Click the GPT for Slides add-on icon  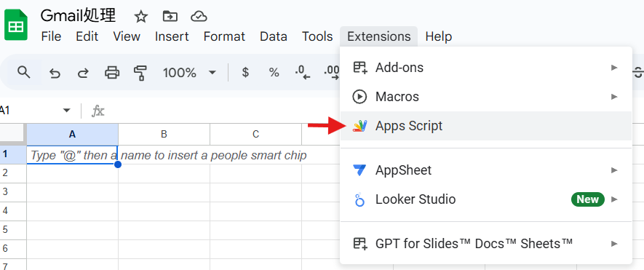(359, 244)
